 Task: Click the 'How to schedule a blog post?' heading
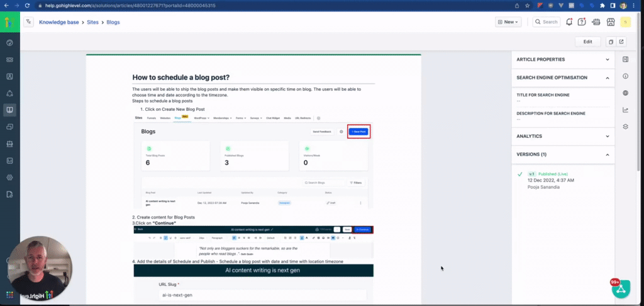point(180,77)
